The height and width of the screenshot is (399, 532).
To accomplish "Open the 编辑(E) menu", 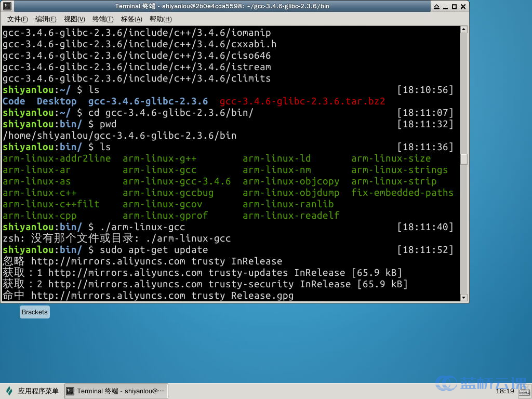I will 46,19.
